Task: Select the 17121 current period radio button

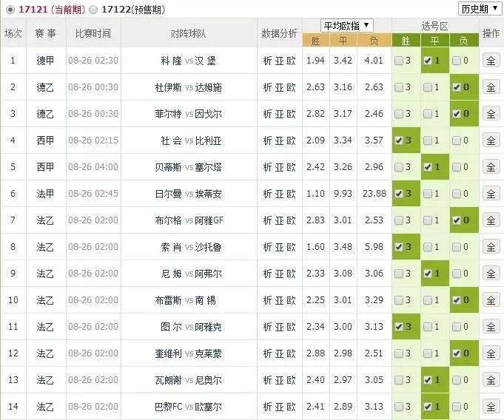Action: pos(10,10)
